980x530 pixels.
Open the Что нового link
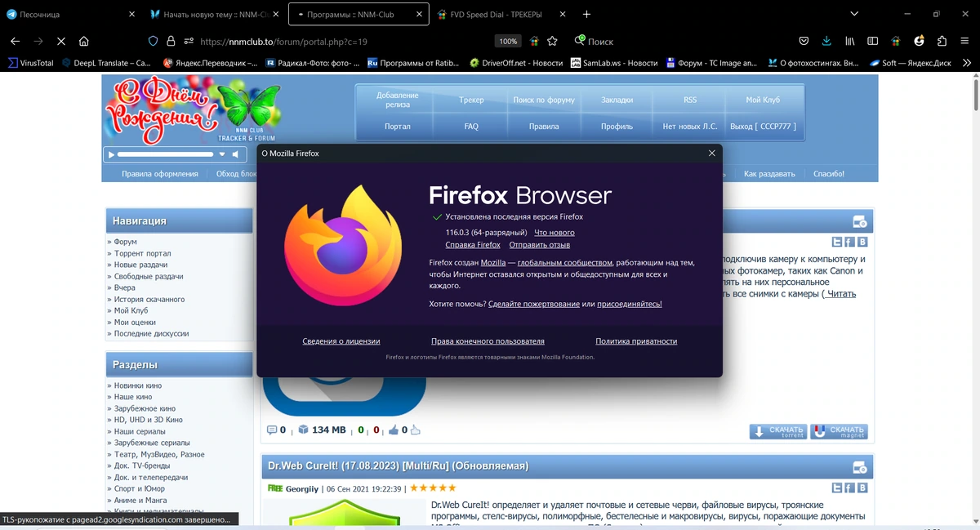[555, 233]
